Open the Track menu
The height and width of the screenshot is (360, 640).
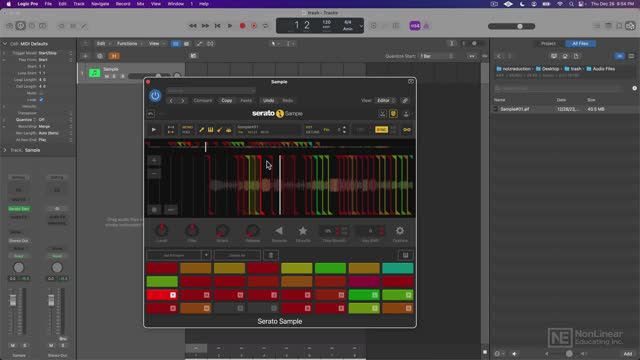79,4
